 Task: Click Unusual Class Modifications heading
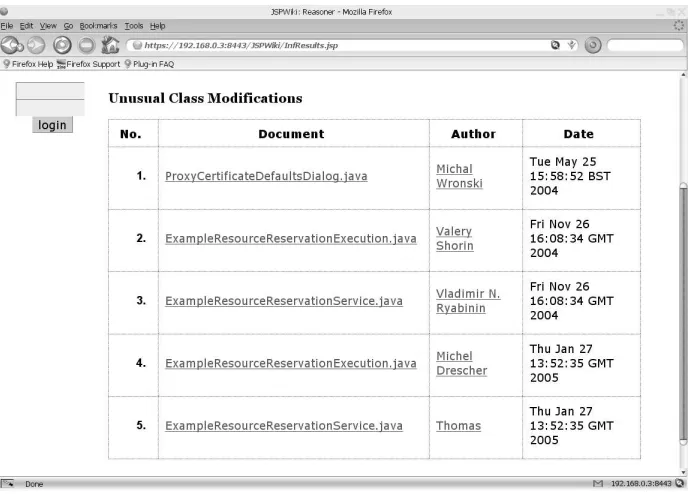click(205, 98)
